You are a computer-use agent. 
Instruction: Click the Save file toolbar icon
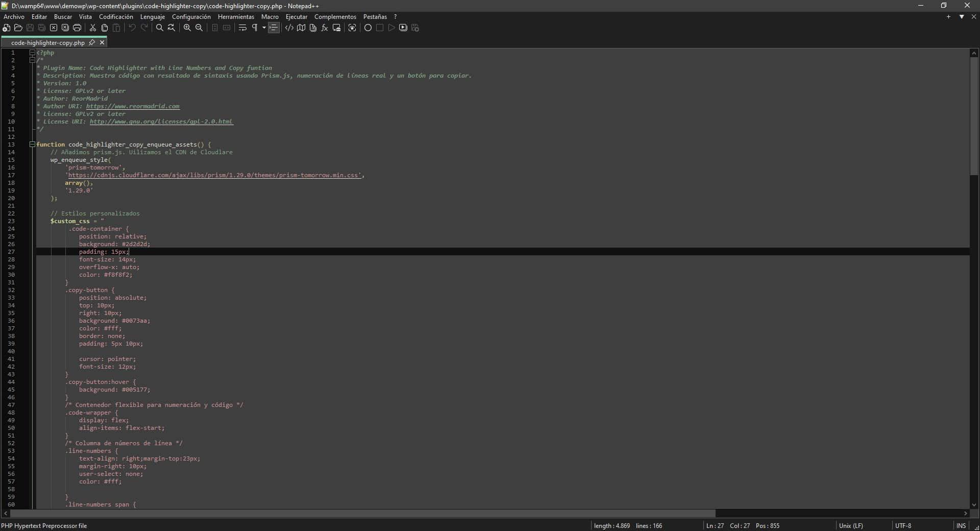pyautogui.click(x=30, y=28)
